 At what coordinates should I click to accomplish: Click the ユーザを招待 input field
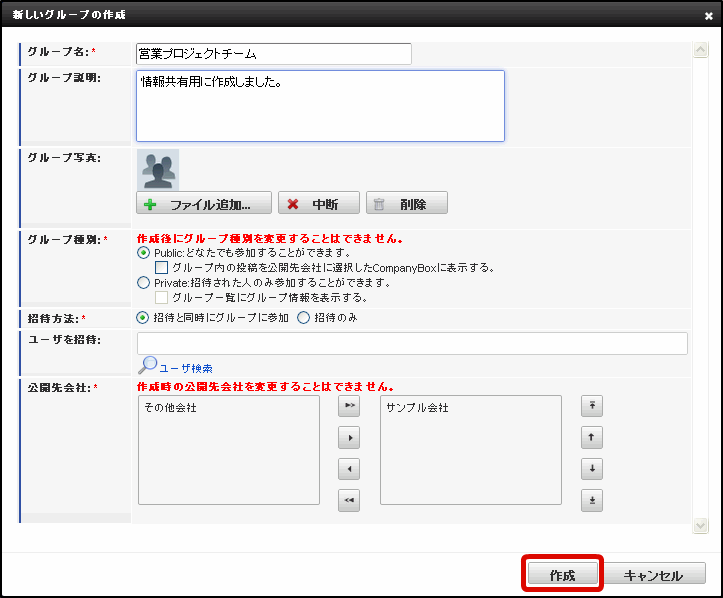tap(412, 343)
